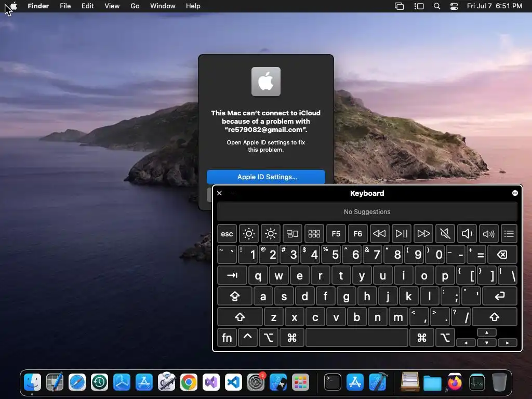Open the Go menu

(x=135, y=6)
